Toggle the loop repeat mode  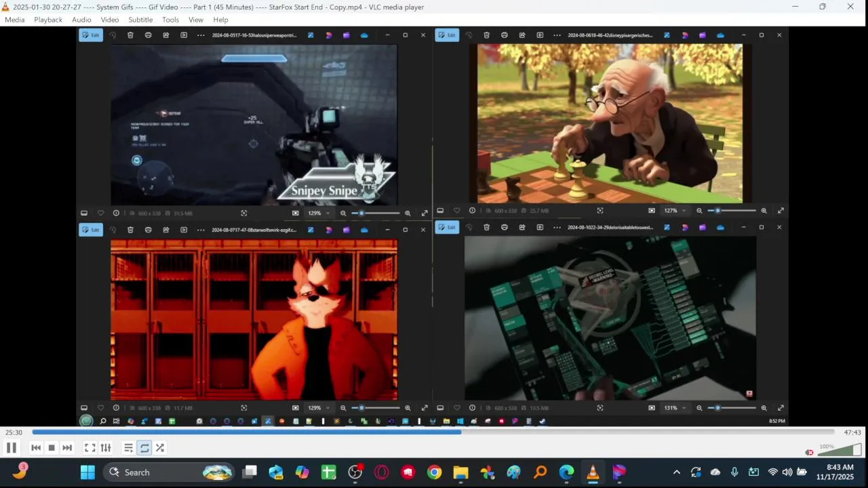[144, 448]
